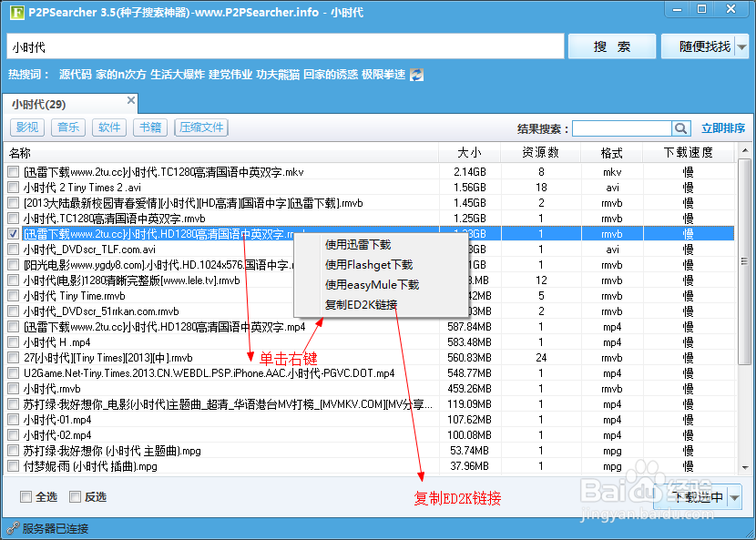Select row 27[小时代][Tiny Times][2013][中].rmvb
The width and height of the screenshot is (756, 540).
(369, 358)
